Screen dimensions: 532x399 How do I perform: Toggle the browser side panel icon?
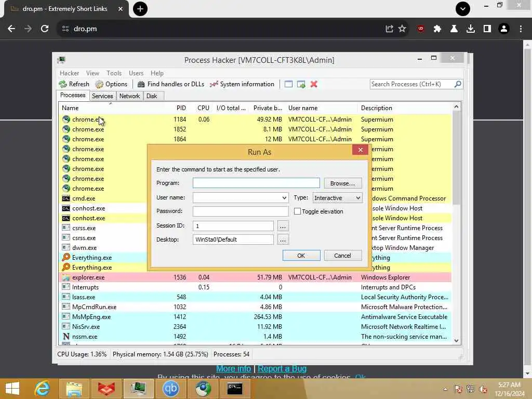click(x=487, y=29)
